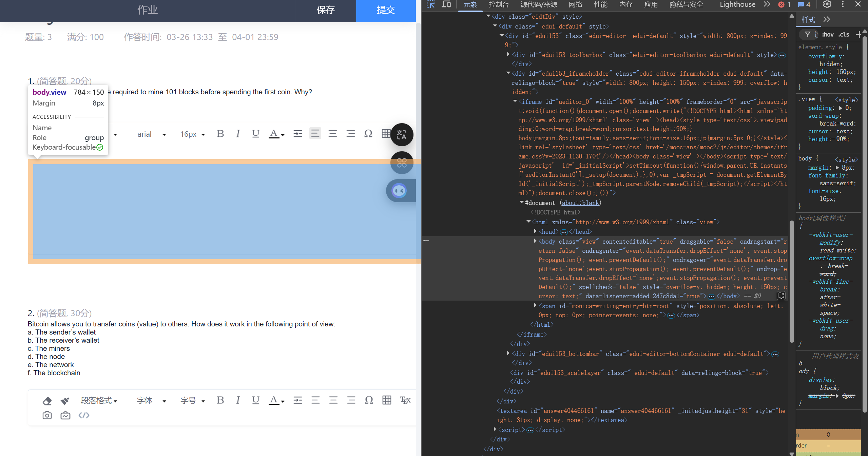868x456 pixels.
Task: Click the camera screenshot icon
Action: [x=47, y=415]
